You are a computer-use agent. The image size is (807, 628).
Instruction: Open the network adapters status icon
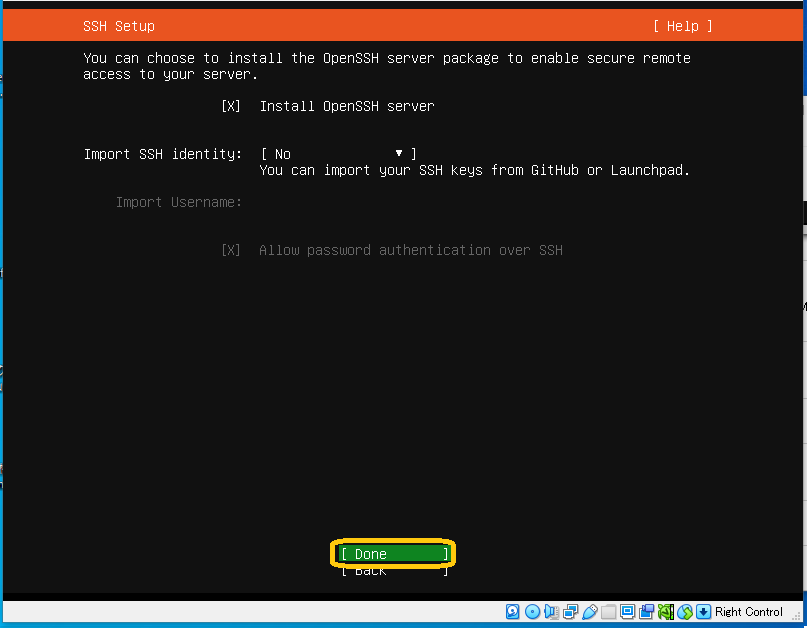(x=570, y=612)
